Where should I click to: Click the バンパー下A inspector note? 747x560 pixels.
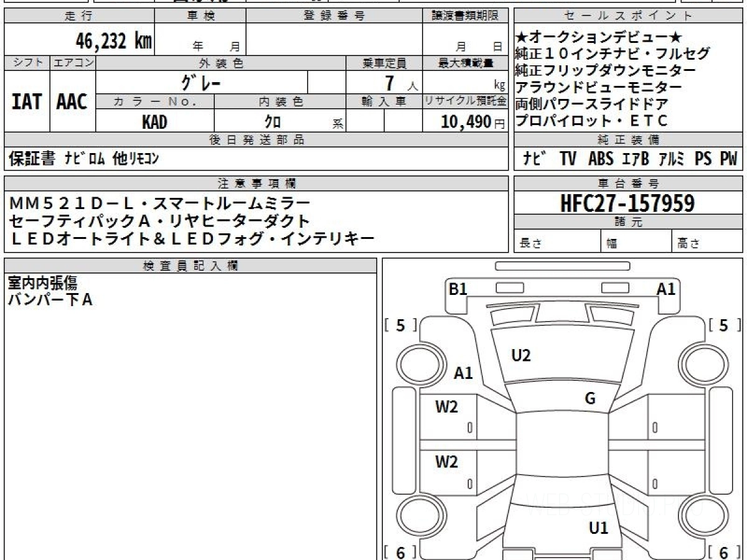point(50,300)
